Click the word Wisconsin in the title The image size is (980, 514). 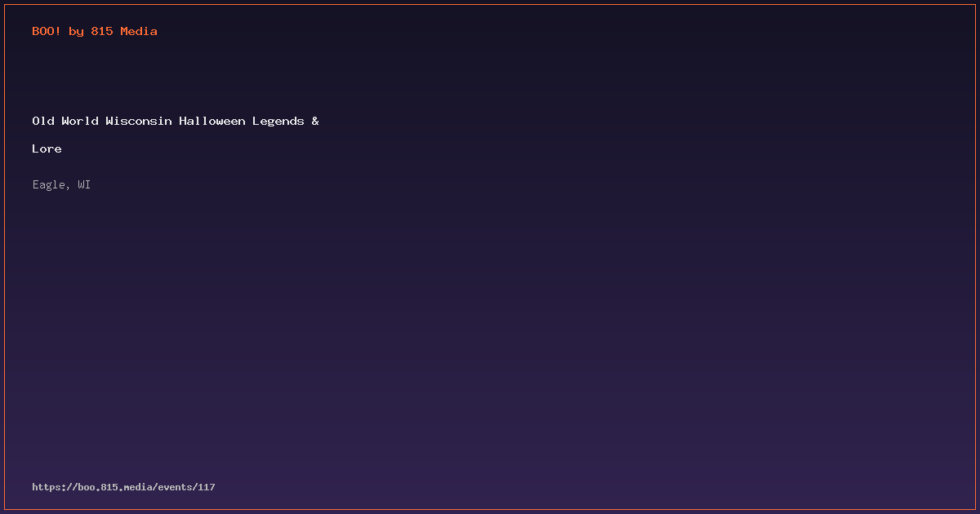pos(139,121)
